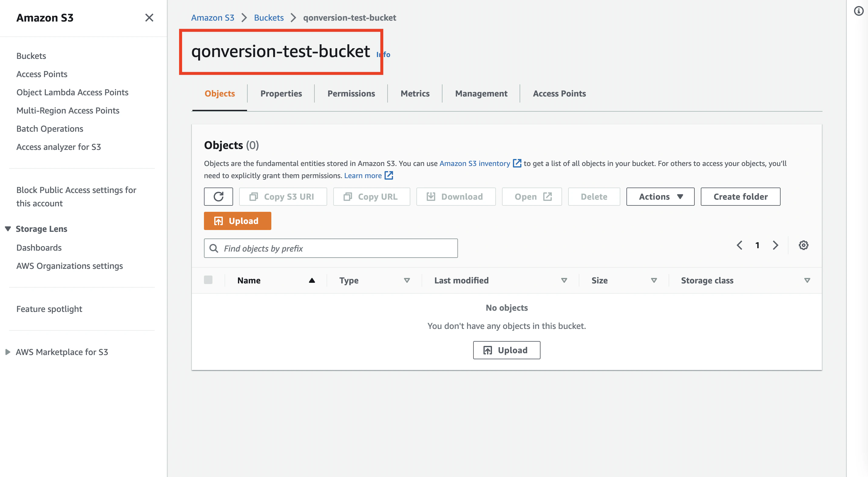The width and height of the screenshot is (868, 477).
Task: Sort by Name ascending arrow
Action: [312, 280]
